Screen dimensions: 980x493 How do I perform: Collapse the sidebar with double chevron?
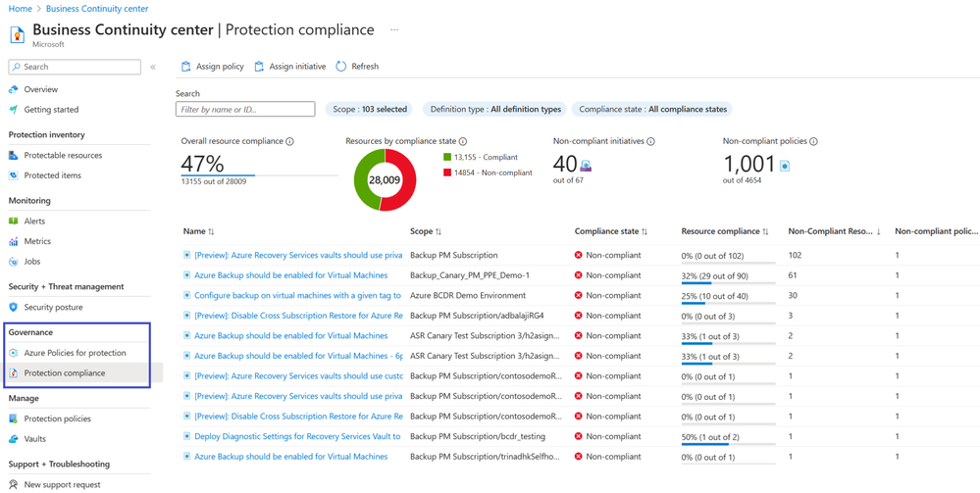click(x=153, y=67)
